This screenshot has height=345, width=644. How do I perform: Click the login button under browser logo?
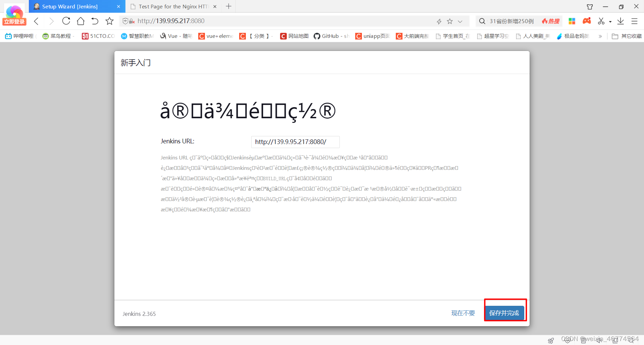[14, 22]
